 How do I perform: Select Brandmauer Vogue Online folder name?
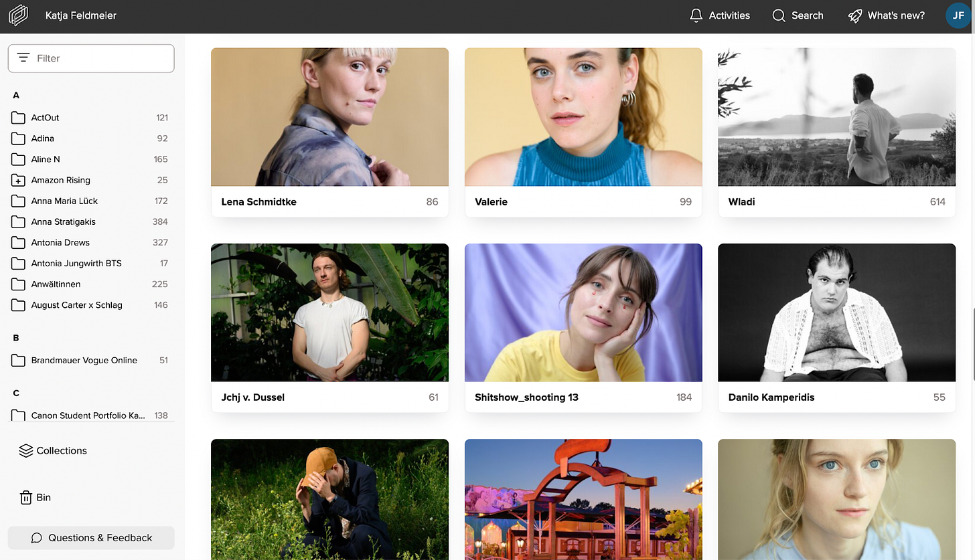point(84,360)
